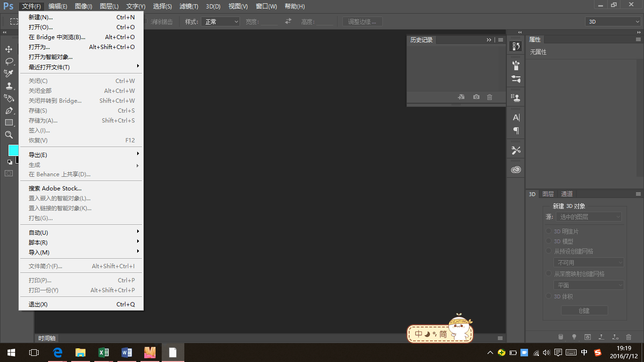The width and height of the screenshot is (644, 362).
Task: Click the 时间轴 timeline tab
Action: (x=47, y=338)
